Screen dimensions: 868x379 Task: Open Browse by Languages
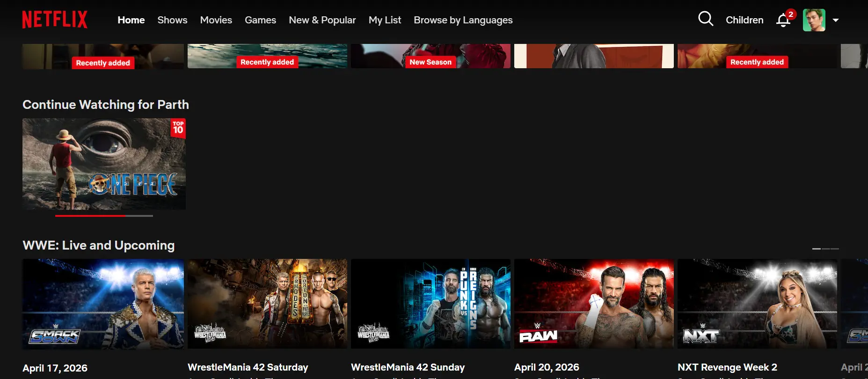463,20
